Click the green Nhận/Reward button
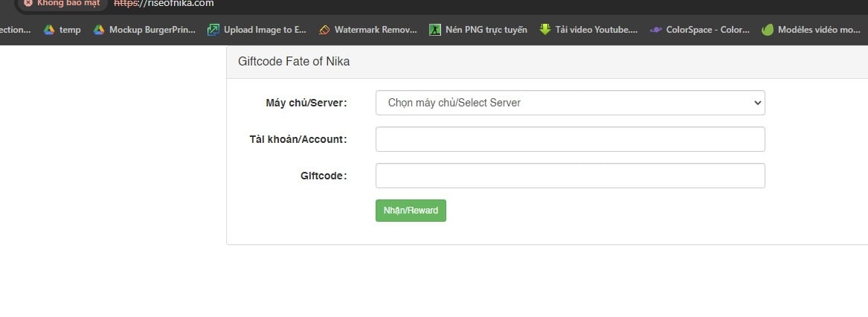868x317 pixels. 411,211
